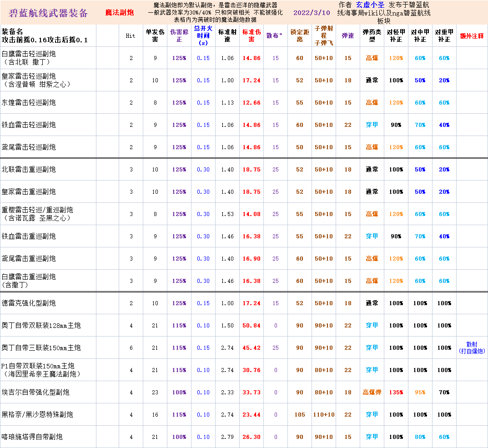Screen dimensions: 488x448
Task: Select the 奥丁自带三联装150mm主炮 row name
Action: 41,348
